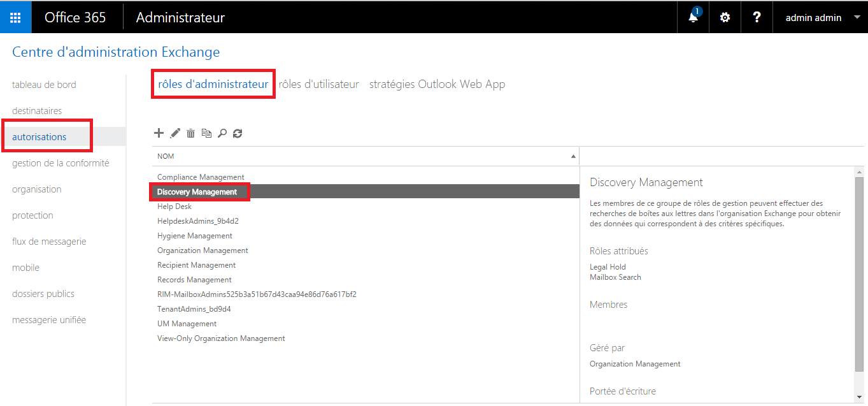This screenshot has width=868, height=406.
Task: Open the Office 365 app launcher
Action: point(16,17)
